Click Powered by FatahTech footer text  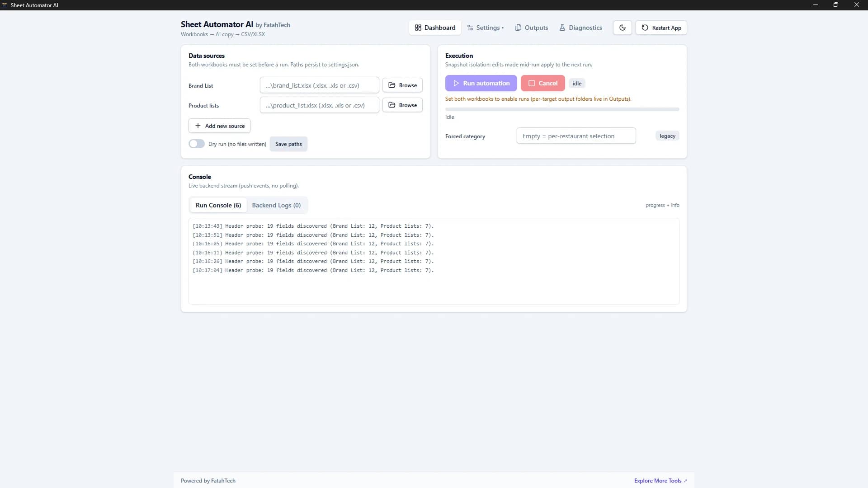(x=208, y=481)
